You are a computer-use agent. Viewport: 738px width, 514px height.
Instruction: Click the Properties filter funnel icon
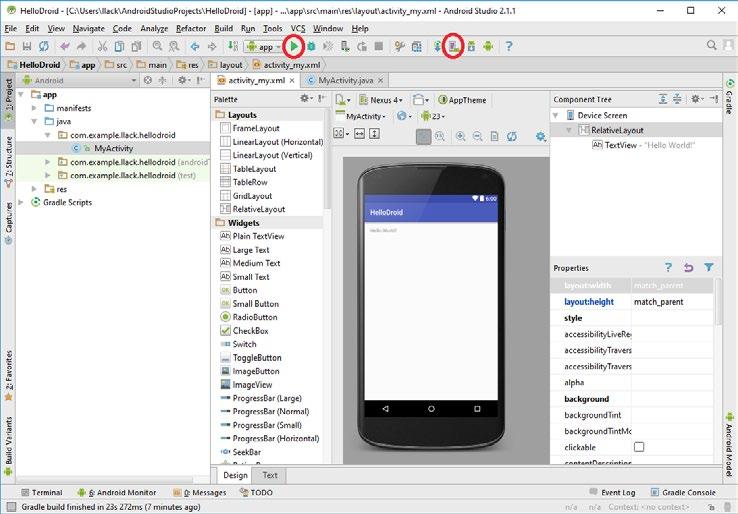point(709,267)
